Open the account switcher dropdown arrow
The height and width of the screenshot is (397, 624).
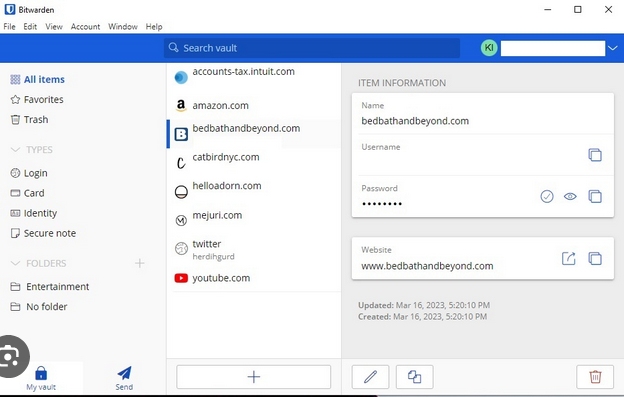point(612,48)
